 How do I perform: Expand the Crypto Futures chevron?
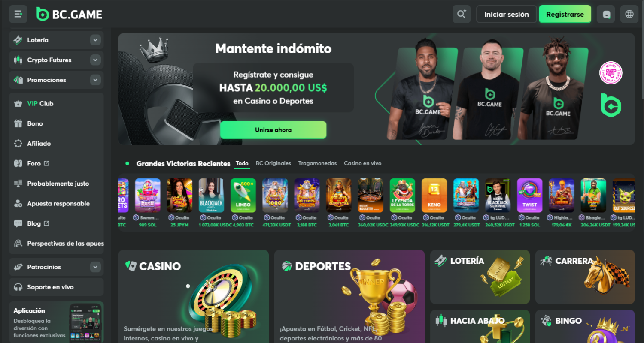tap(95, 60)
